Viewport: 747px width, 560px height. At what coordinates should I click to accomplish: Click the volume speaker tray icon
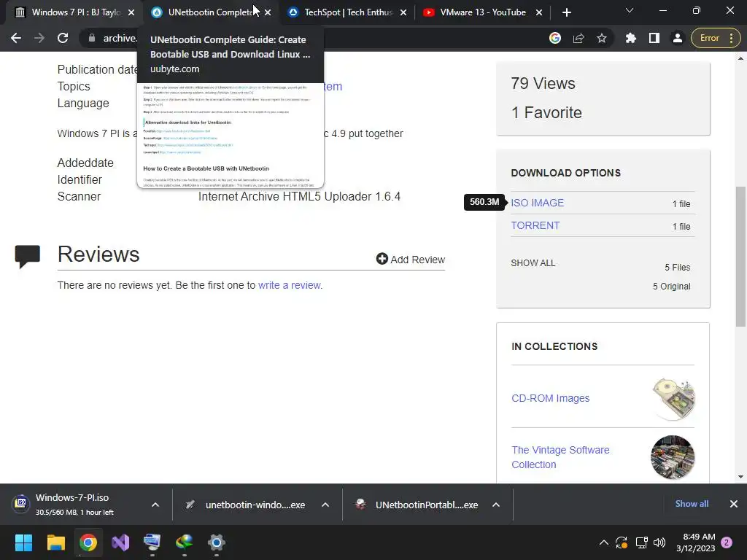(659, 542)
